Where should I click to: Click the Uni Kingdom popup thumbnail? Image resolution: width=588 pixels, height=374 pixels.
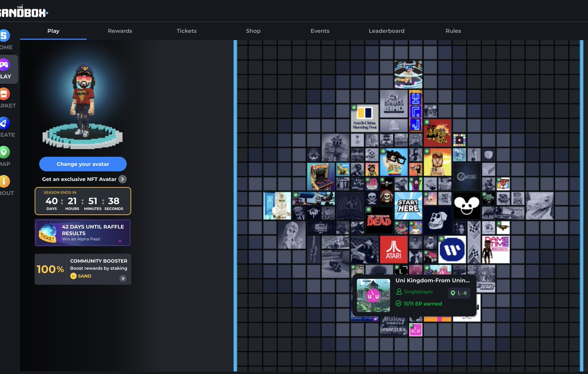click(373, 296)
